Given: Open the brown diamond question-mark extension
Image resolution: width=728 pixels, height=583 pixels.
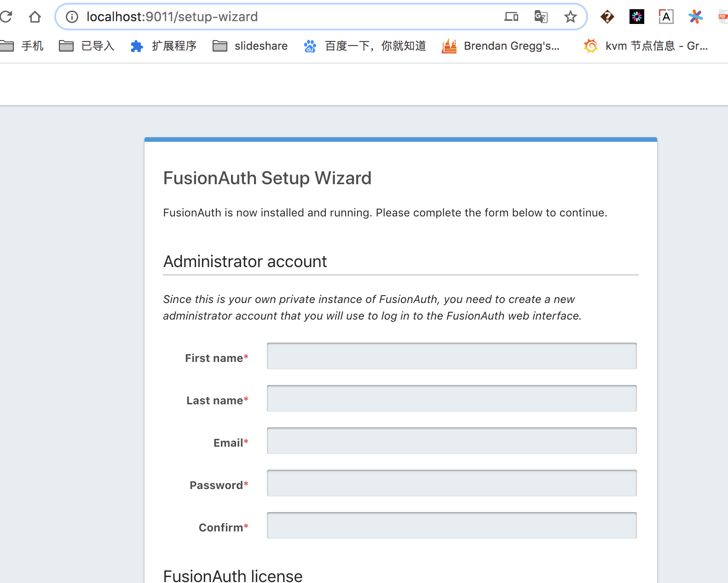Looking at the screenshot, I should tap(607, 17).
